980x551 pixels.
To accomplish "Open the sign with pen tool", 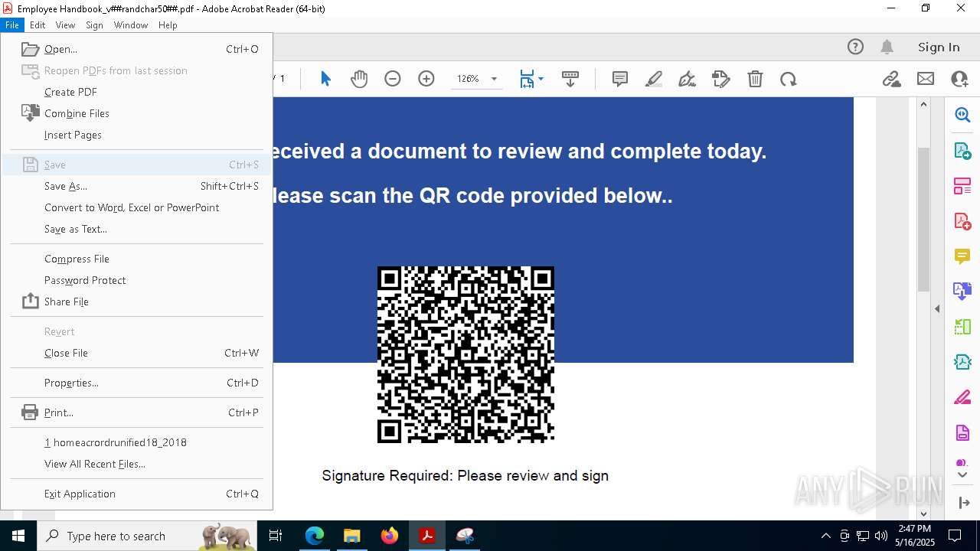I will 688,79.
